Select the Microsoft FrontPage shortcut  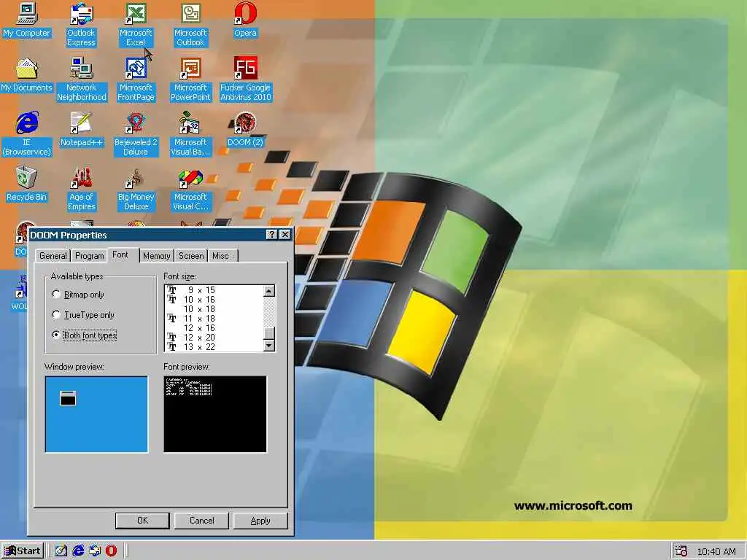pyautogui.click(x=136, y=79)
